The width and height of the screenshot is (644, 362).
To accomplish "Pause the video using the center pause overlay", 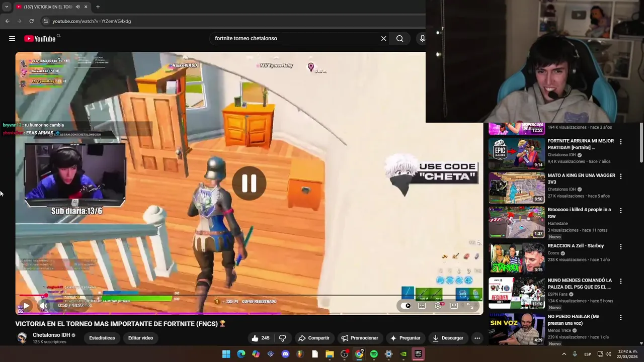I will 249,184.
